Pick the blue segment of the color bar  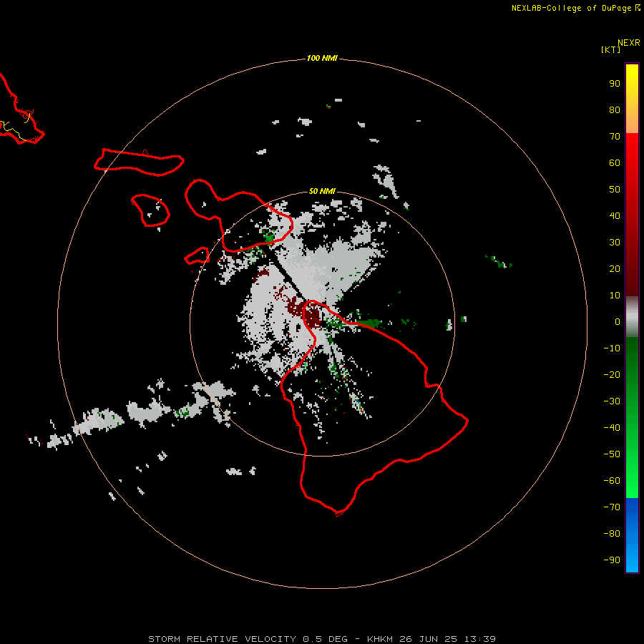(x=632, y=535)
